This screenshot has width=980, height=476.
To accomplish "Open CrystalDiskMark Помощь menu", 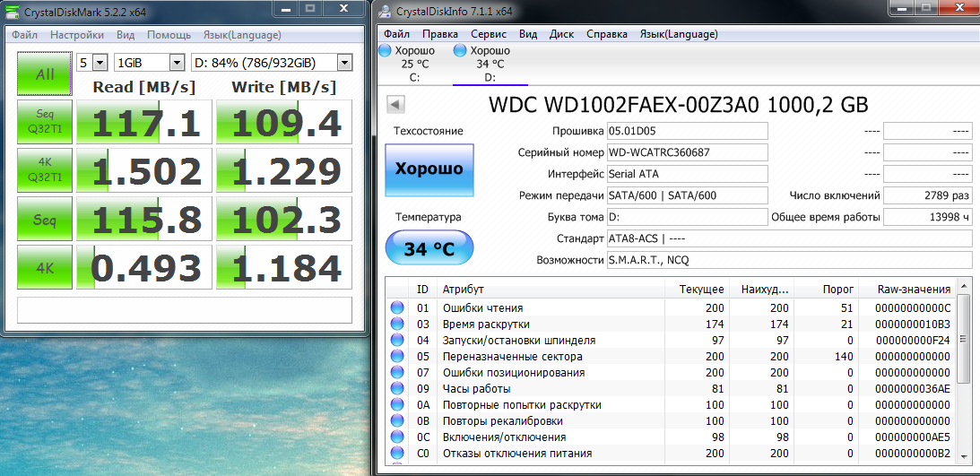I will (169, 35).
